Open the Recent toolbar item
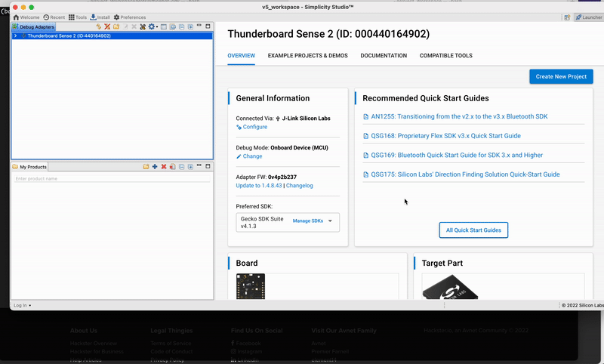 point(54,17)
